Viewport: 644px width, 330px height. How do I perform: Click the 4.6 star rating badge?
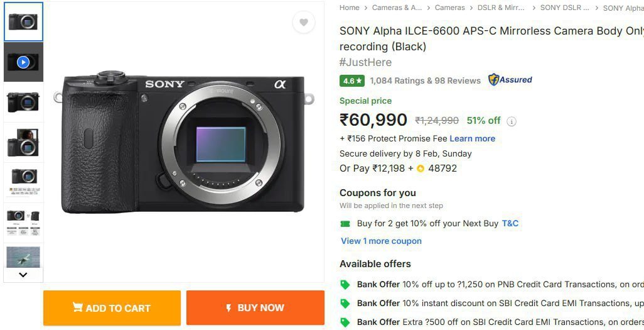(352, 80)
